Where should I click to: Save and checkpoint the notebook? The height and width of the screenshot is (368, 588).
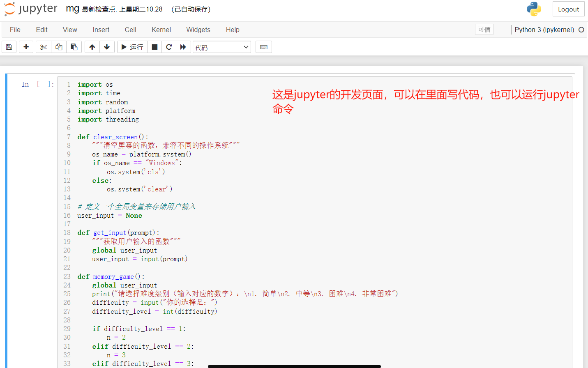(9, 47)
